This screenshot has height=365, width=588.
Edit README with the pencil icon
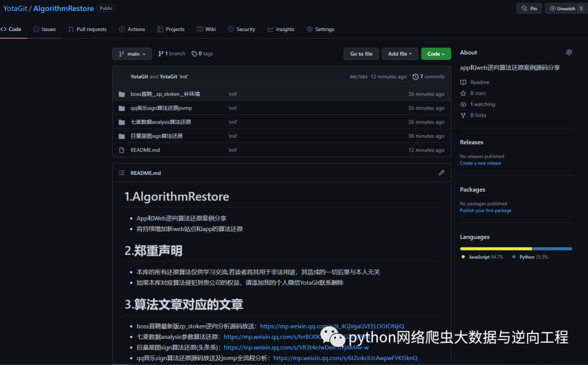coord(442,173)
